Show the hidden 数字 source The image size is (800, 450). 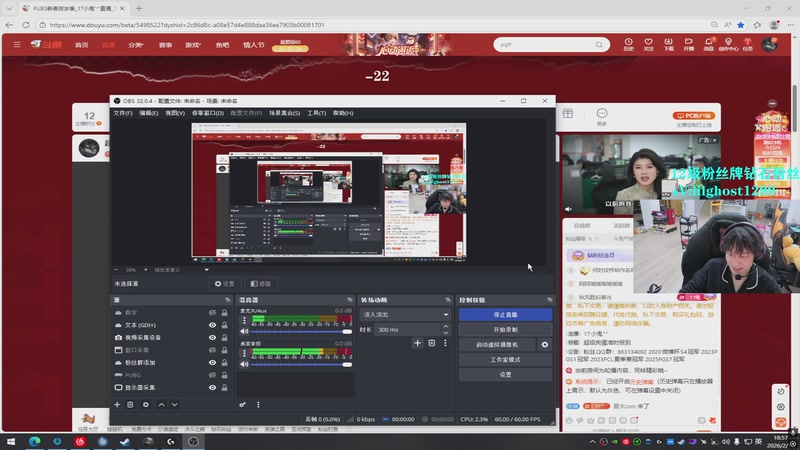(212, 312)
